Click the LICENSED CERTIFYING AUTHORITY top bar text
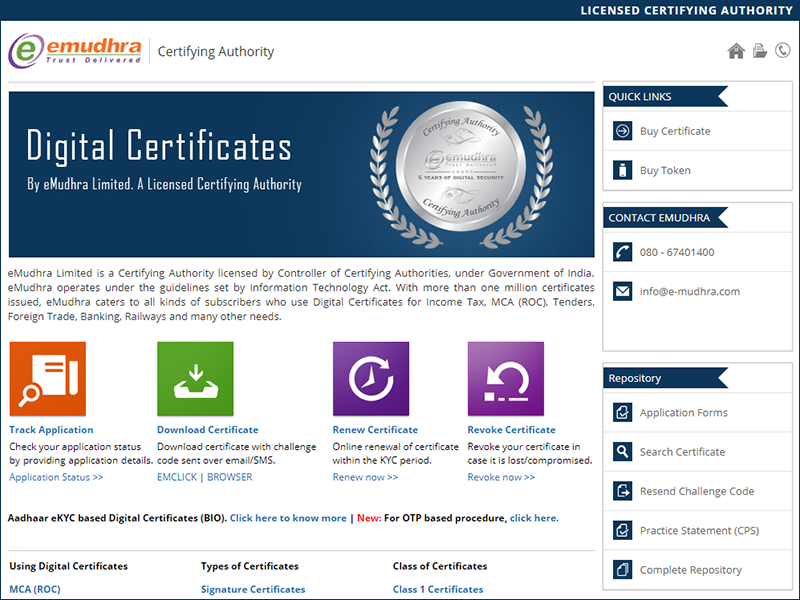Screen dimensions: 800x600 (686, 10)
